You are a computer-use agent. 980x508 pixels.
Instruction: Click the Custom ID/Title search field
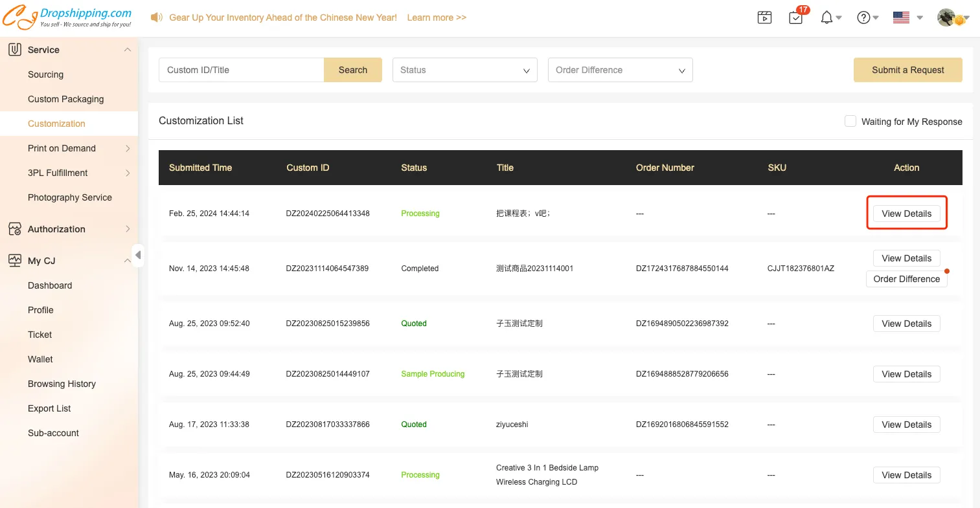click(241, 70)
